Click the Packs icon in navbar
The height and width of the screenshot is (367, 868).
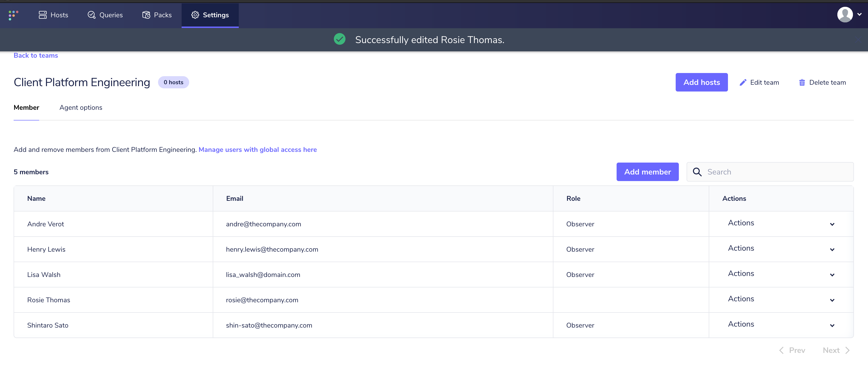click(146, 15)
